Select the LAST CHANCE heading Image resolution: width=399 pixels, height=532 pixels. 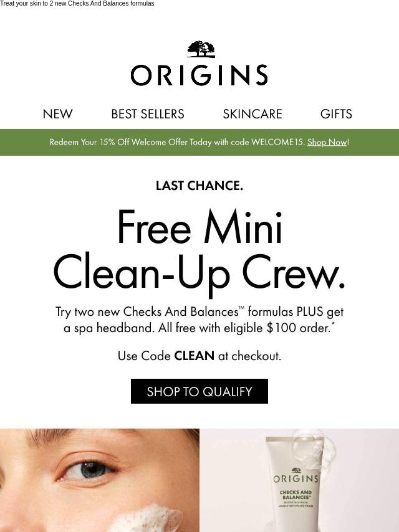[199, 186]
